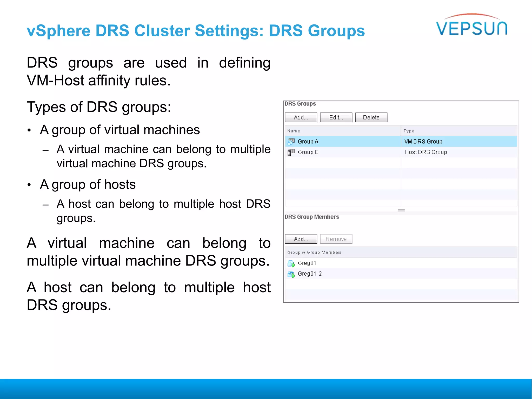Click Add... under DRS Group Members
The image size is (532, 399).
pos(301,239)
